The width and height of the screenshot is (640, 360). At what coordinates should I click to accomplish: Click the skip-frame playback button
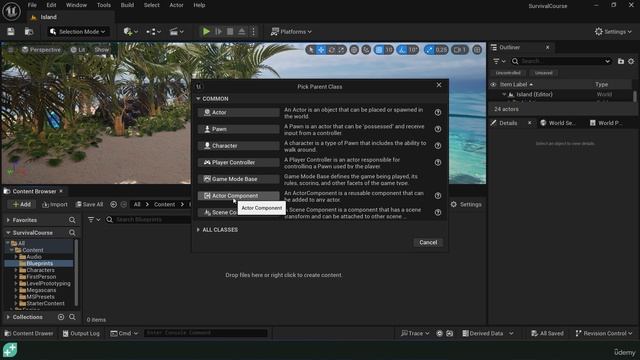(x=218, y=31)
